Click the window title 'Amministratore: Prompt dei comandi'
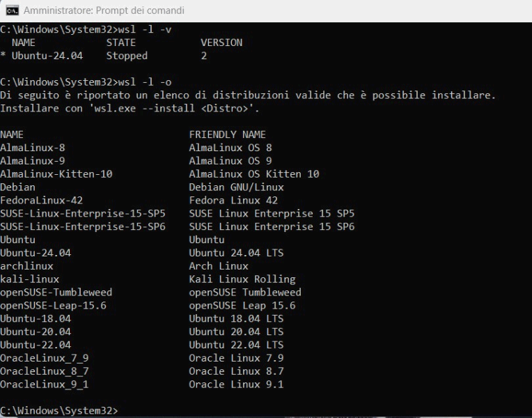 [x=104, y=10]
